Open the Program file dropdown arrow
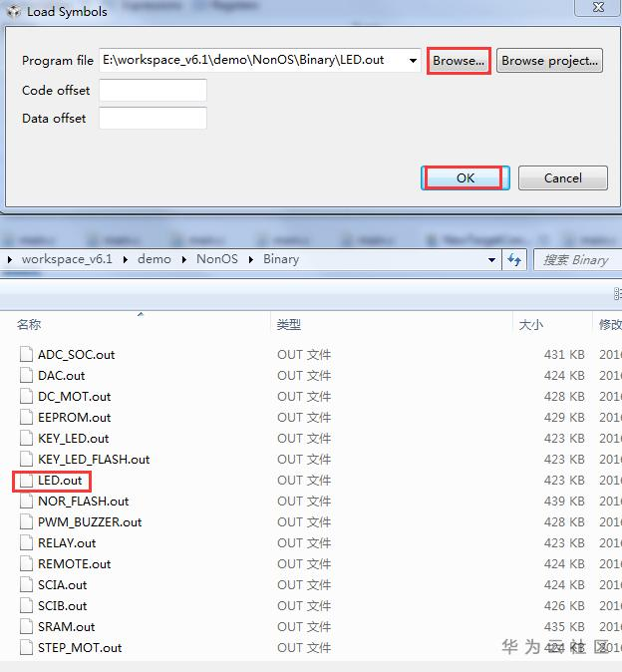 (413, 61)
